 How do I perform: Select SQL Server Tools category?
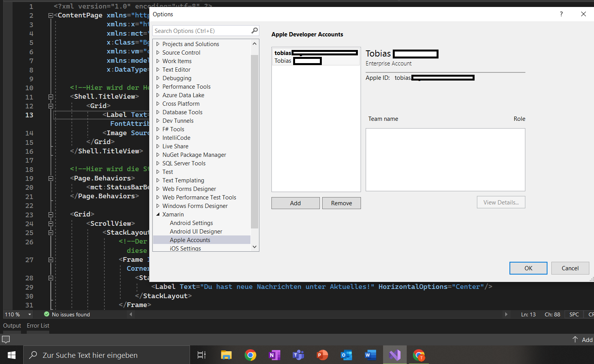pos(184,163)
